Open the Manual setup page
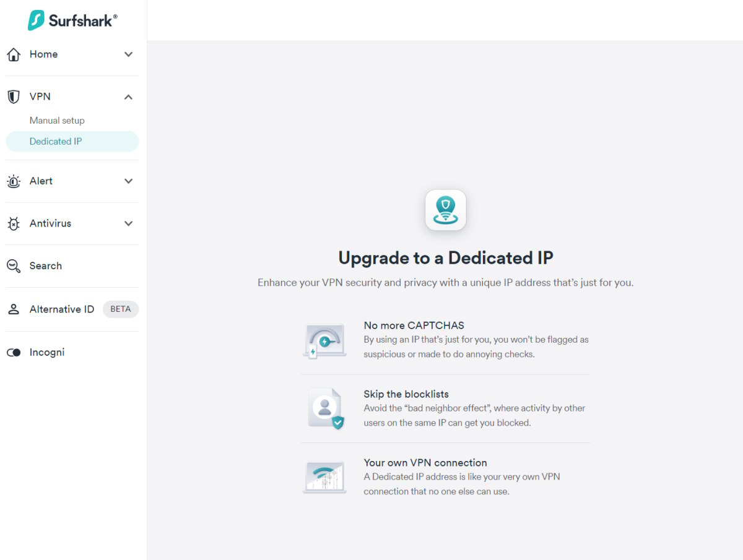 (x=57, y=121)
